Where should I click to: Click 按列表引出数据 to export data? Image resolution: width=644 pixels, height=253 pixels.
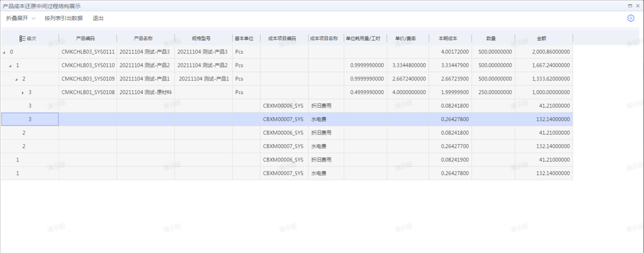(63, 18)
